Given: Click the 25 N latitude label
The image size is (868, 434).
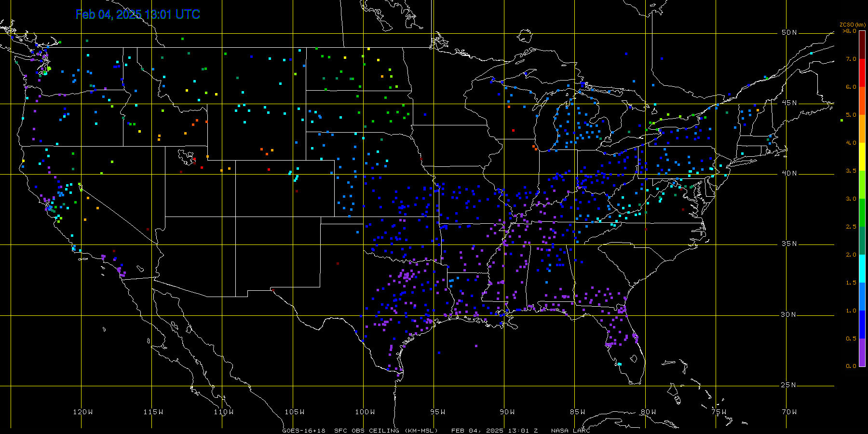Looking at the screenshot, I should tap(789, 385).
